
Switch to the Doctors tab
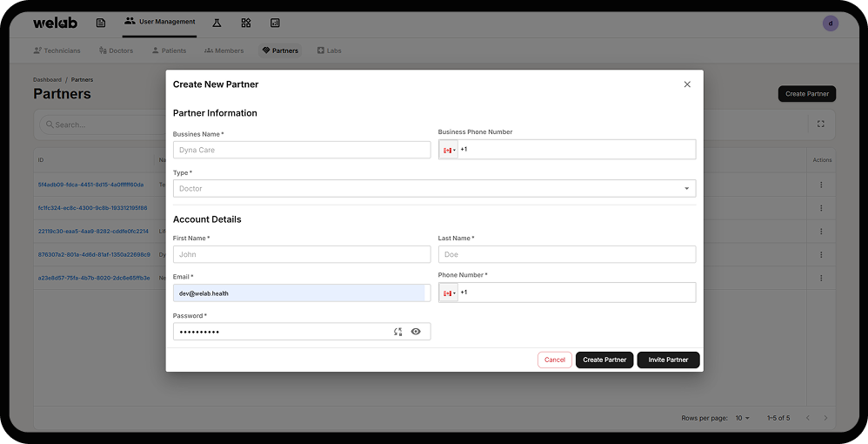pyautogui.click(x=117, y=50)
